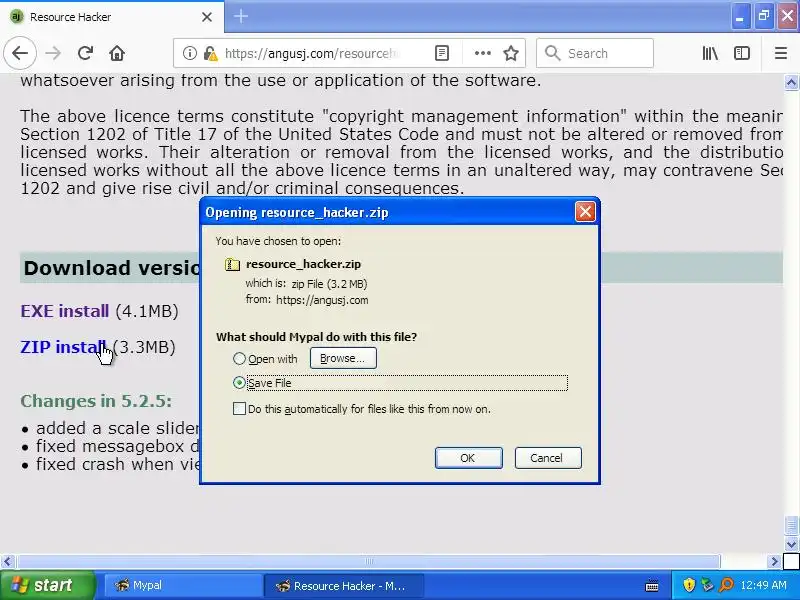Viewport: 800px width, 600px height.
Task: Show site information icon in address bar
Action: pos(189,53)
